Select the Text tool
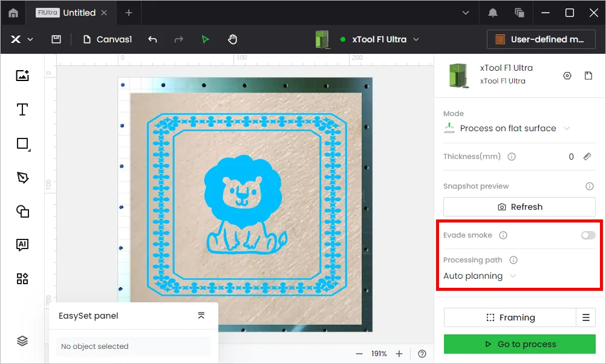 22,109
